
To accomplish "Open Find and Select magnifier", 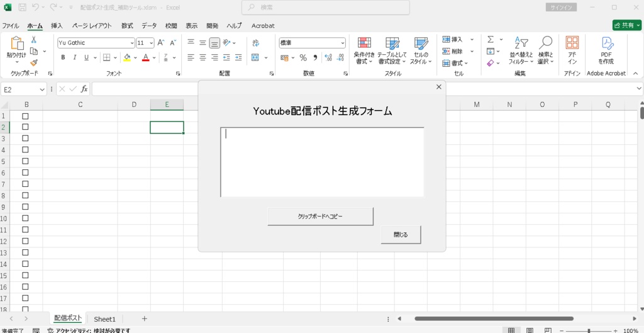I will [x=546, y=50].
